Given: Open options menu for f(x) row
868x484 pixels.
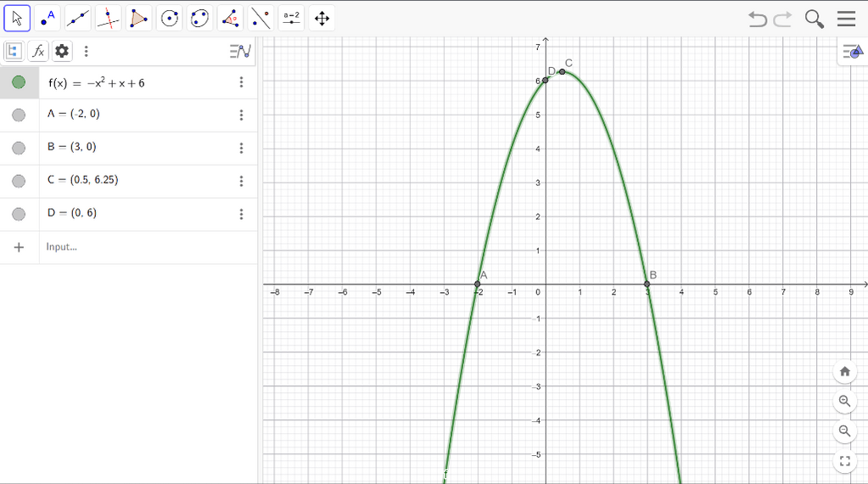Looking at the screenshot, I should pyautogui.click(x=241, y=82).
